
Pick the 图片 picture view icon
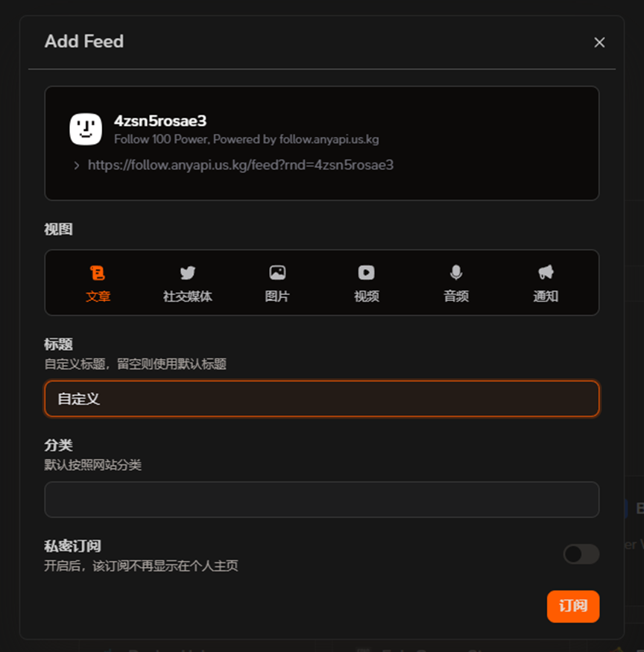point(277,273)
